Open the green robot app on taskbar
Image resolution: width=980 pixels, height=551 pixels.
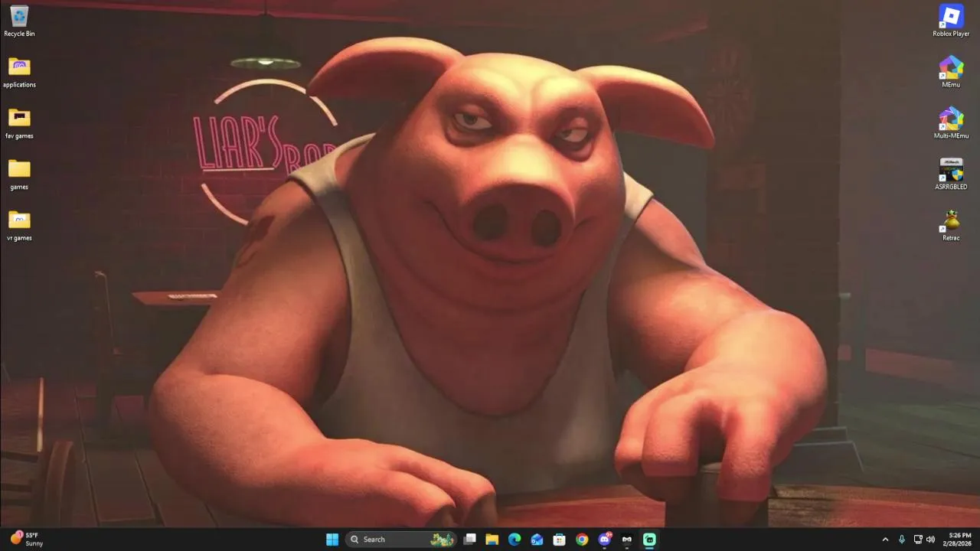(649, 540)
